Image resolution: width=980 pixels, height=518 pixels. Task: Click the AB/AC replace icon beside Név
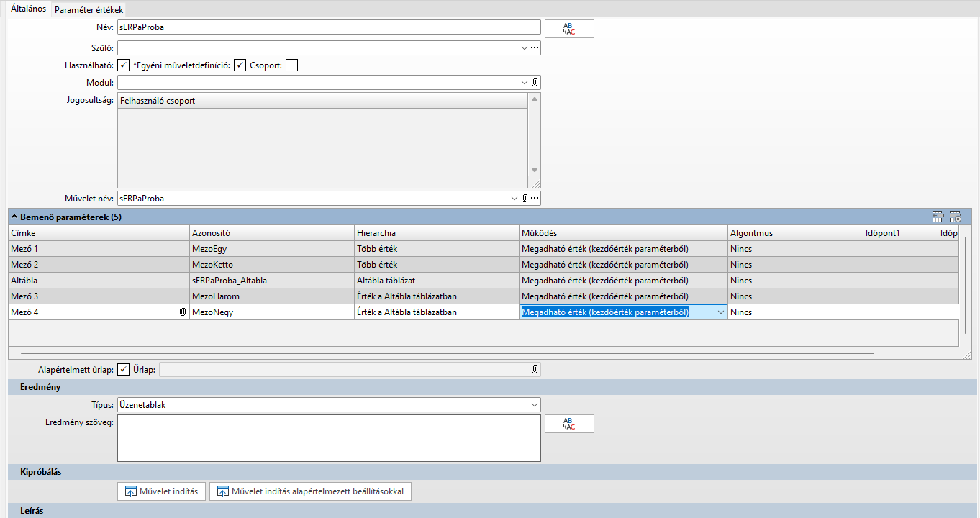pos(569,28)
